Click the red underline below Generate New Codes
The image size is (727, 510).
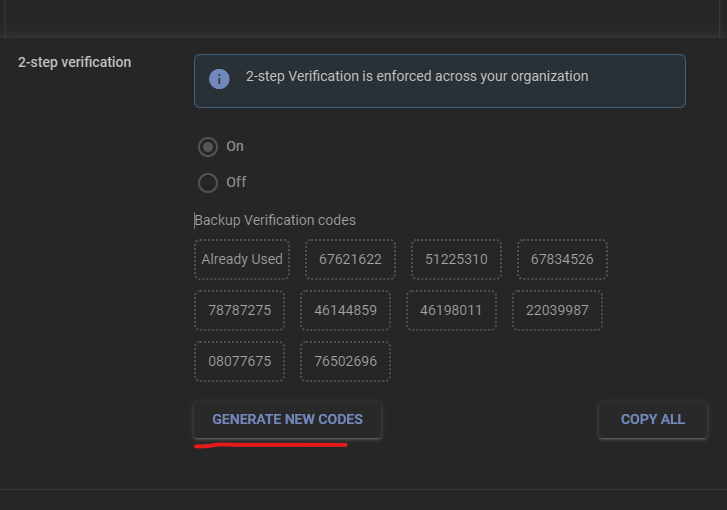(270, 445)
